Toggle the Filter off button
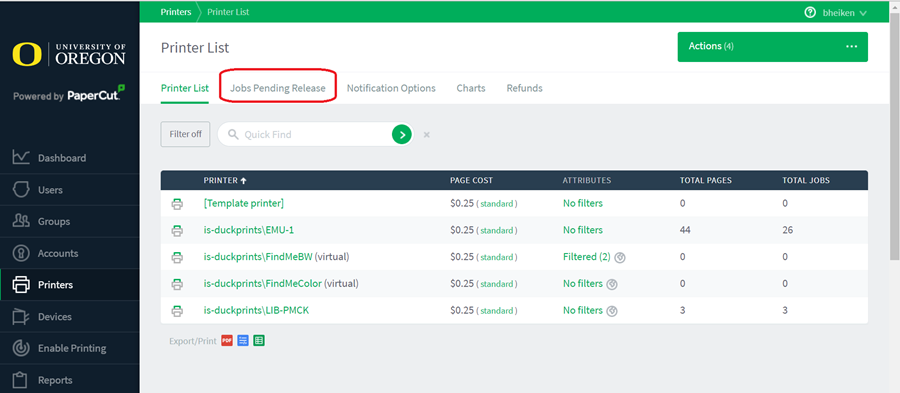The width and height of the screenshot is (900, 393). [x=185, y=134]
